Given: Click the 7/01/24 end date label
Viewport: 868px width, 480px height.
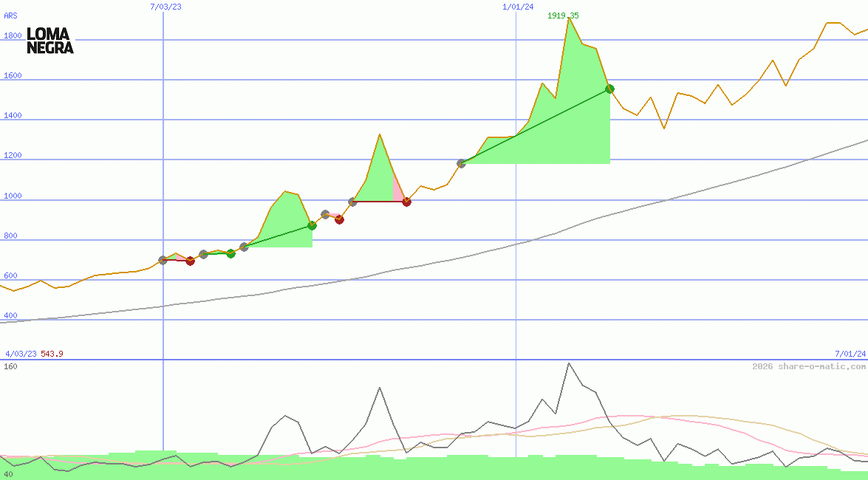Looking at the screenshot, I should (x=850, y=354).
